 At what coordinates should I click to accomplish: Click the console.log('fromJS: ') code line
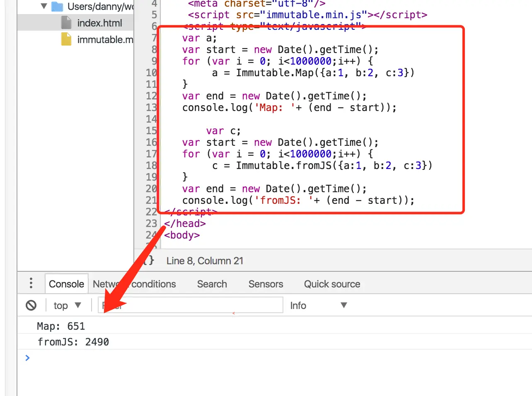298,200
